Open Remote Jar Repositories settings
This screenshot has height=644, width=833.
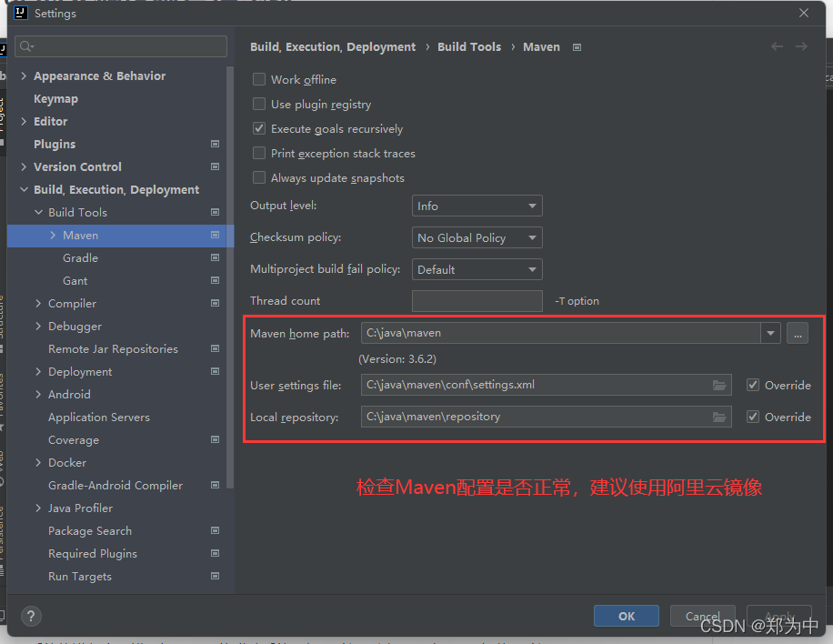(113, 348)
